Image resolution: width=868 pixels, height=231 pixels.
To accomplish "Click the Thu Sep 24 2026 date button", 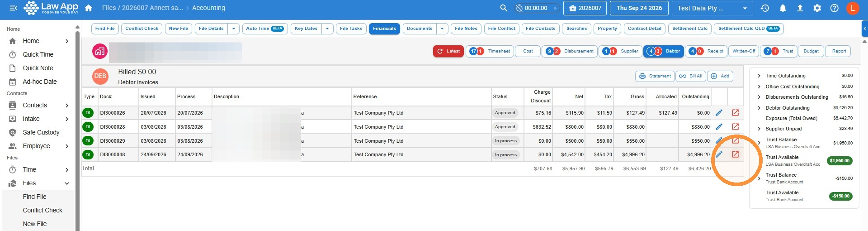I will [x=639, y=8].
